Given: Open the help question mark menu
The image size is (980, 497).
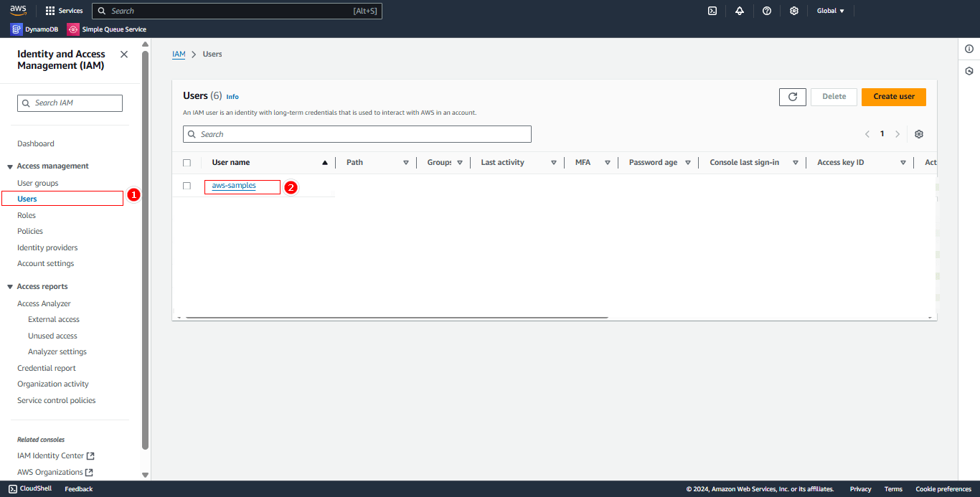Looking at the screenshot, I should click(767, 11).
